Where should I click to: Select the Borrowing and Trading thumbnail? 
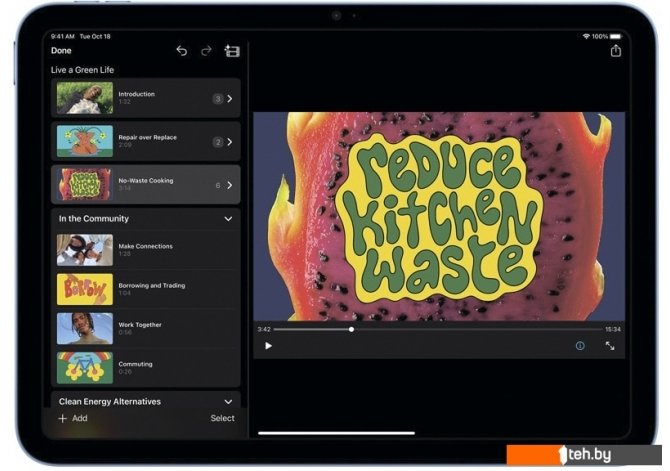click(85, 289)
